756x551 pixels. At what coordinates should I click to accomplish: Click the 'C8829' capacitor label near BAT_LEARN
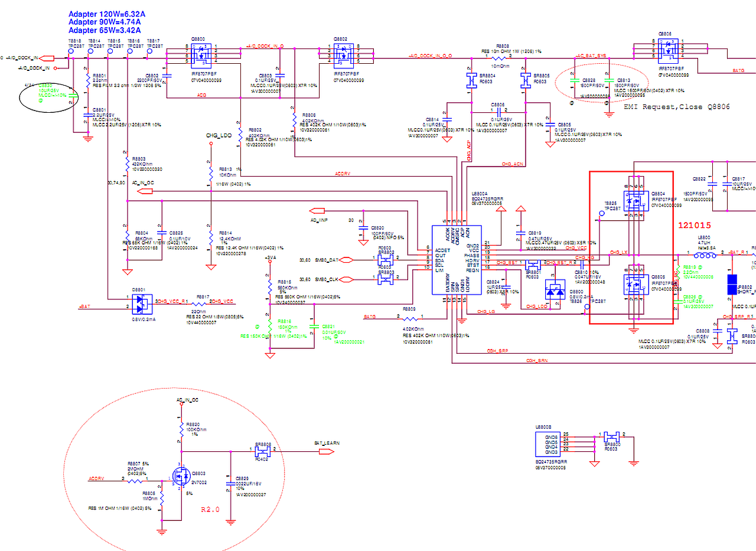(x=242, y=478)
